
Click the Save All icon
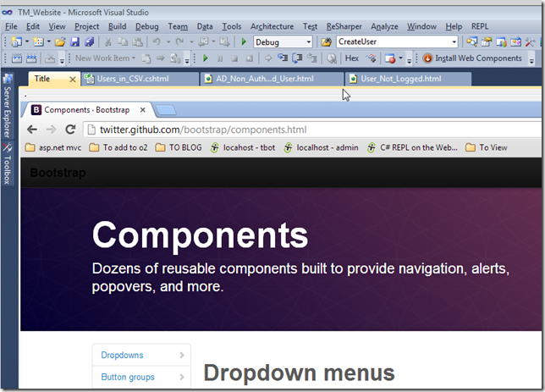[90, 42]
